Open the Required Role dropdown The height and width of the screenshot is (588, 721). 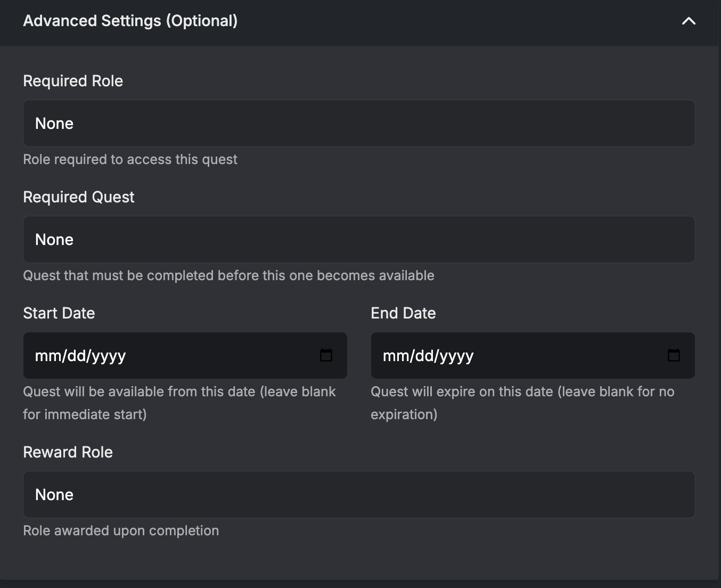[359, 124]
